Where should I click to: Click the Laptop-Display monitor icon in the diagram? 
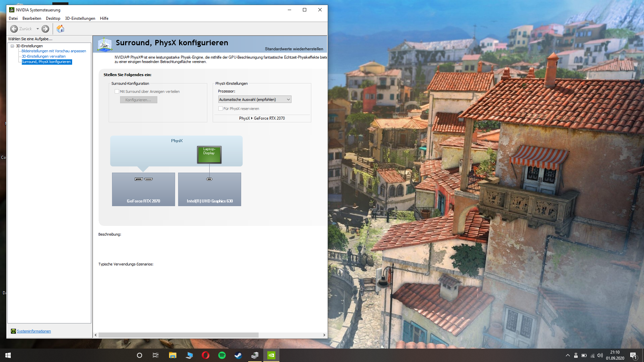[209, 155]
